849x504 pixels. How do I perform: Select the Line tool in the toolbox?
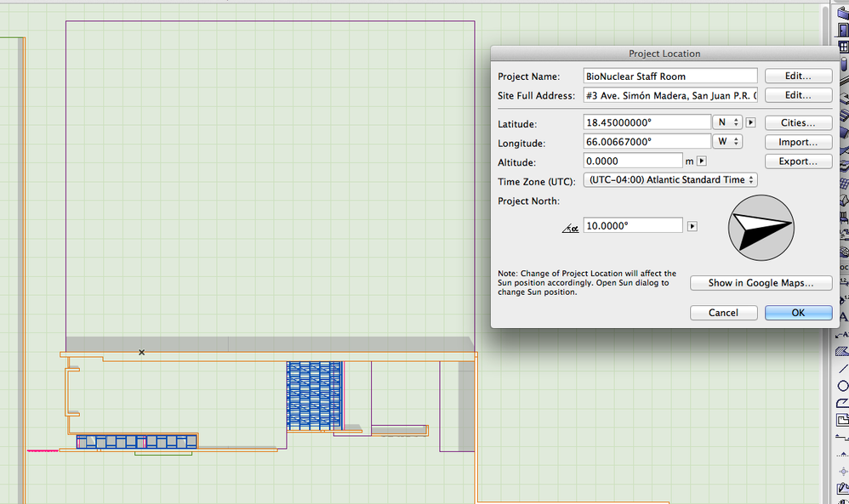843,368
